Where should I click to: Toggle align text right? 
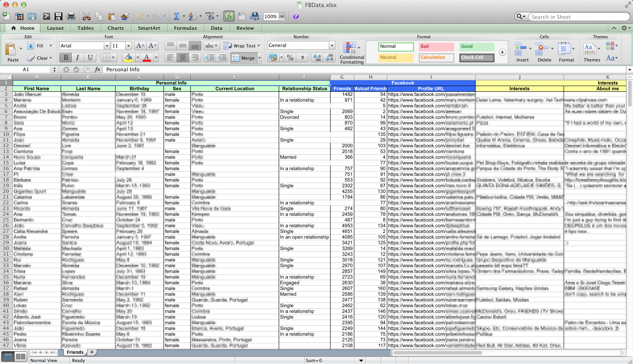195,58
